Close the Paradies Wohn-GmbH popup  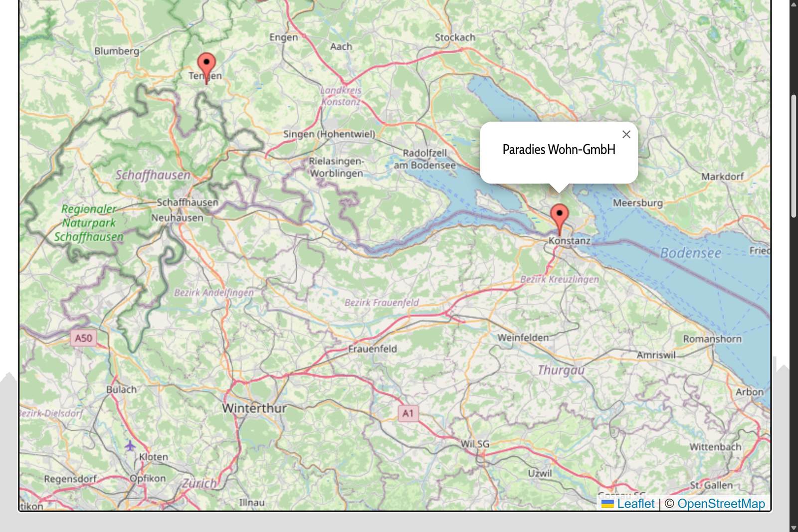click(x=626, y=134)
